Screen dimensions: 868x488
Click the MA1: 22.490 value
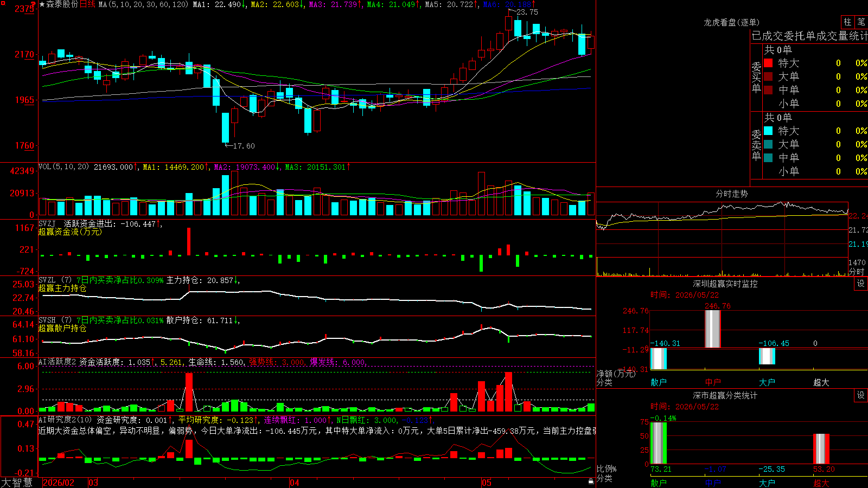(x=219, y=4)
